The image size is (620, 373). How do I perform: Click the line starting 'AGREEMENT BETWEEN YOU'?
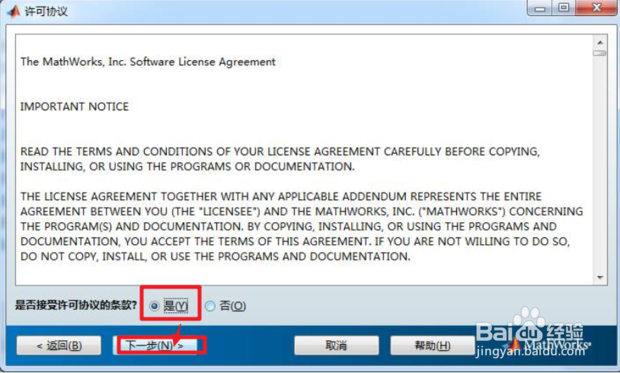[x=301, y=212]
